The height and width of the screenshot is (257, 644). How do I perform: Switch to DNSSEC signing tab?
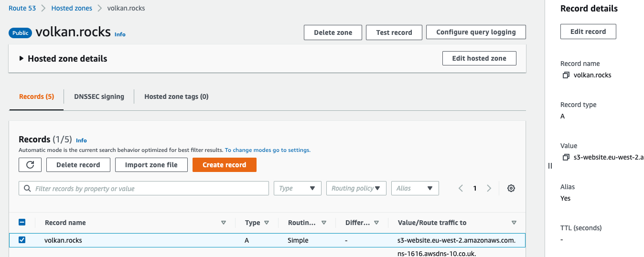(99, 96)
